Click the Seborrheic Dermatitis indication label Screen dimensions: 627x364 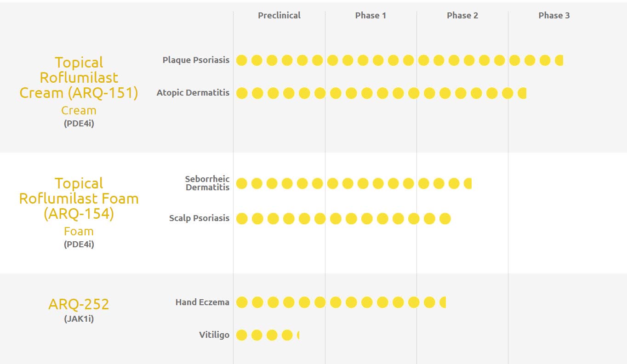pyautogui.click(x=207, y=183)
